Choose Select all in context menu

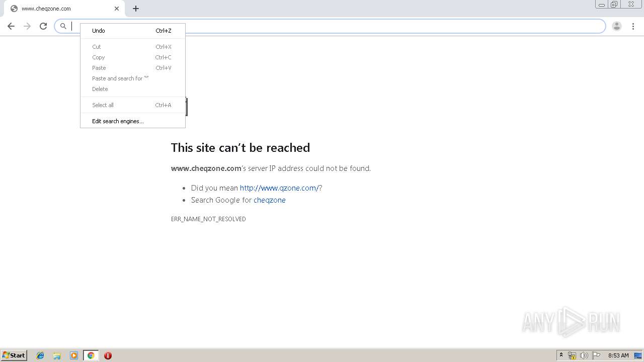click(133, 105)
